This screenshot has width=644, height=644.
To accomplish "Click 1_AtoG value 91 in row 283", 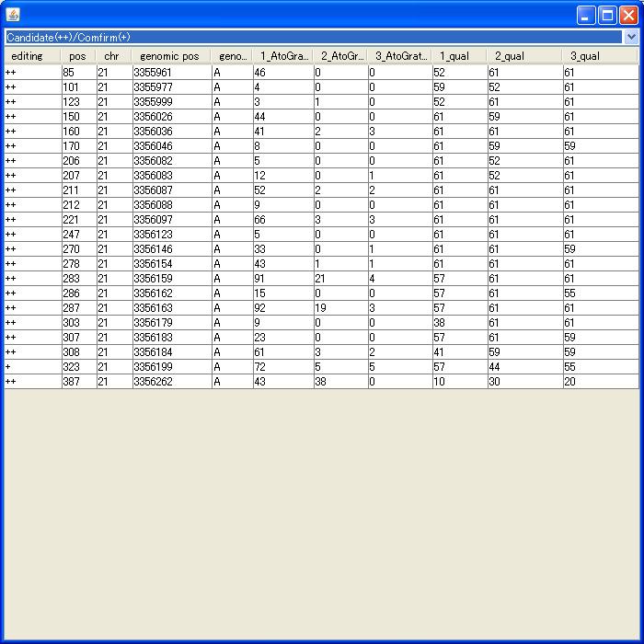I will pos(283,279).
